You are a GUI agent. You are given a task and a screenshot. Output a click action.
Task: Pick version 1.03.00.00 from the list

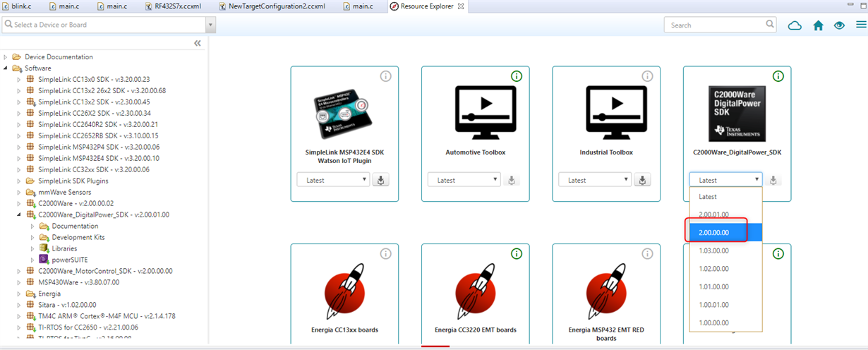[x=726, y=250]
